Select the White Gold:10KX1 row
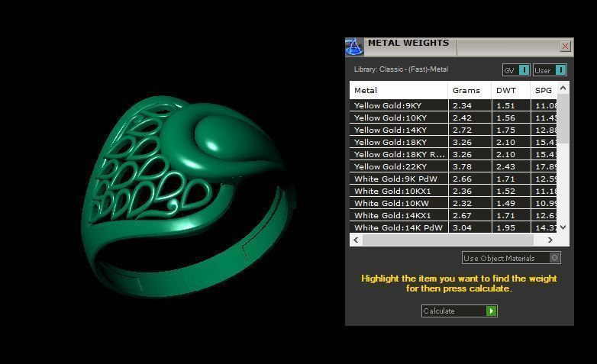 point(453,191)
